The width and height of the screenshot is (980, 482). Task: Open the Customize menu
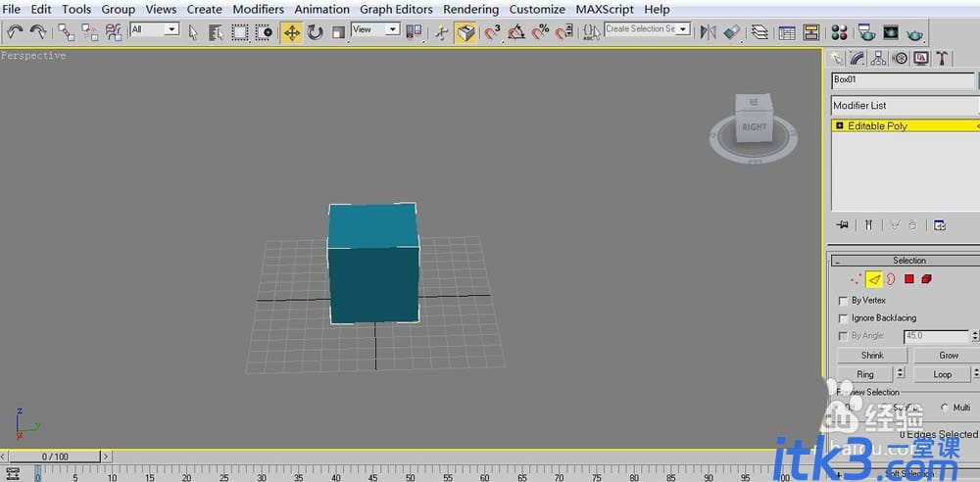click(537, 10)
